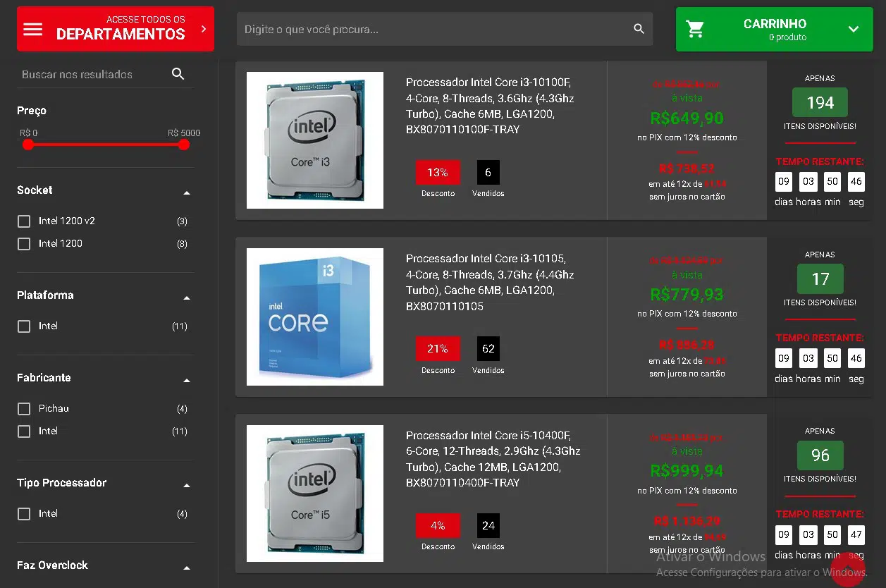The height and width of the screenshot is (588, 886).
Task: Click the blue Core i3-10105 box image
Action: (315, 317)
